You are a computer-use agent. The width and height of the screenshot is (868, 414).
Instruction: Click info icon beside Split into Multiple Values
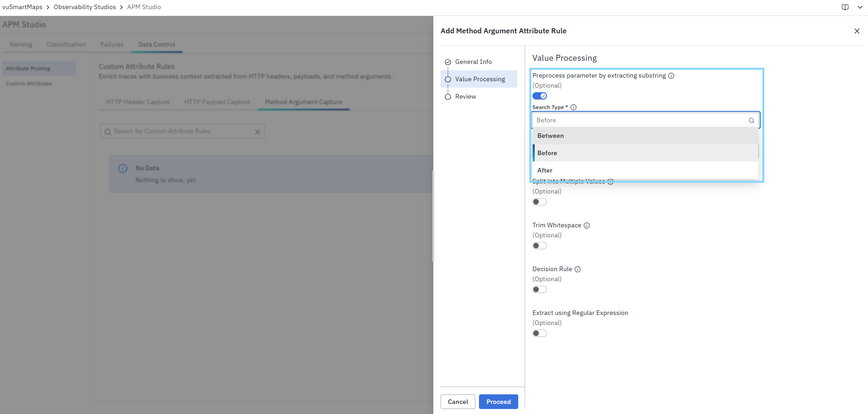point(610,182)
